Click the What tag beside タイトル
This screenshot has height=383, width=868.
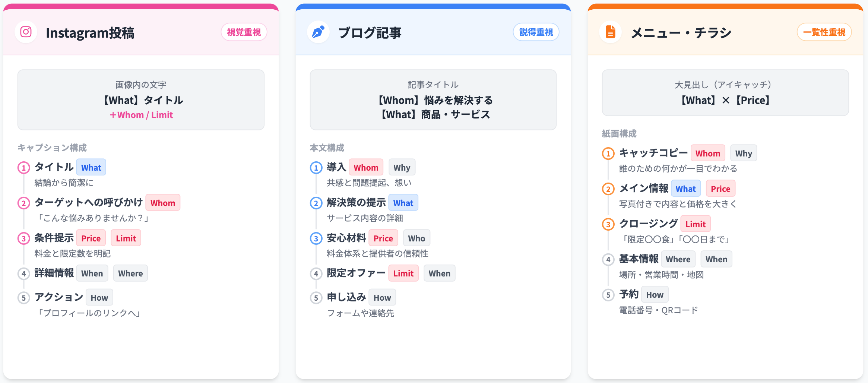[91, 168]
